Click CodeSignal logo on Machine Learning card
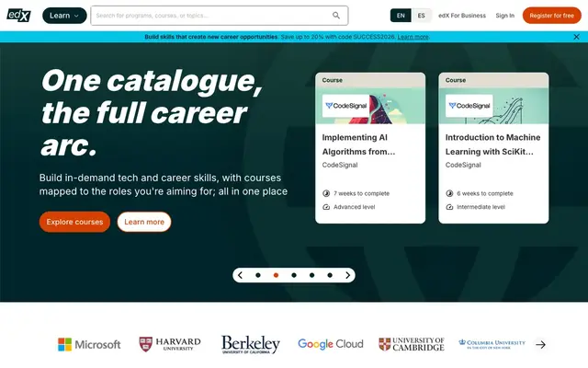This screenshot has height=368, width=588. pyautogui.click(x=469, y=106)
